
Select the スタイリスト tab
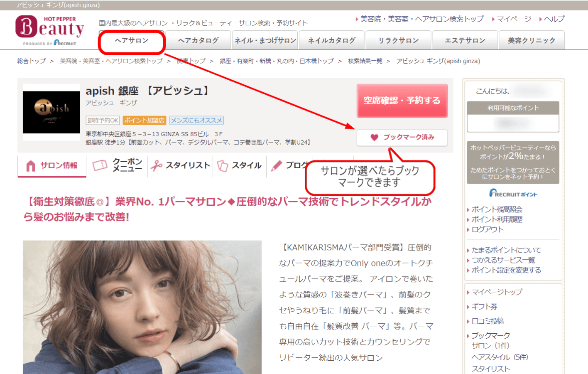180,166
